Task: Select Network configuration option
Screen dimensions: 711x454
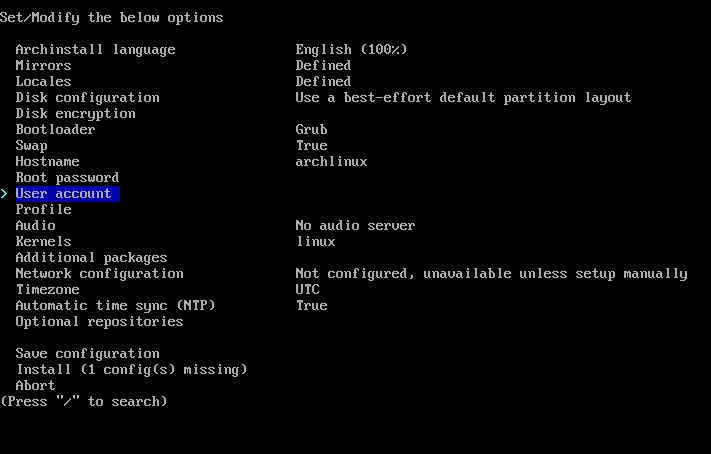Action: tap(99, 273)
